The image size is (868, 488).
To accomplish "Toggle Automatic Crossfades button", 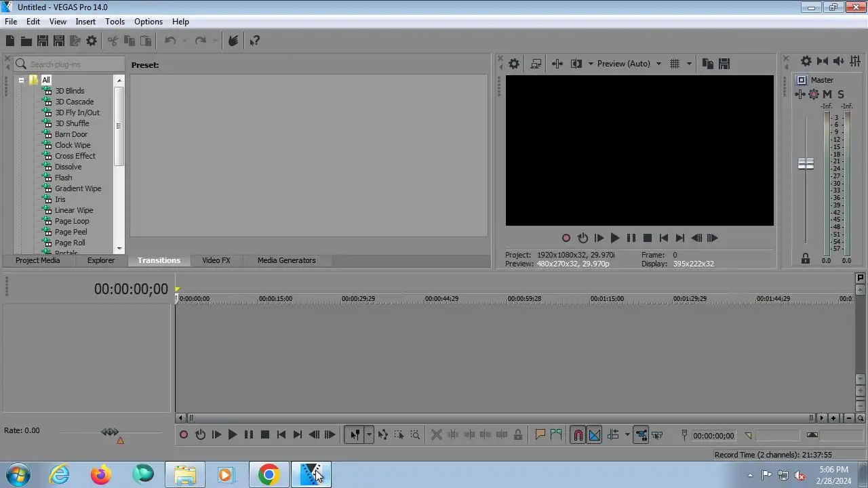I will pos(595,435).
